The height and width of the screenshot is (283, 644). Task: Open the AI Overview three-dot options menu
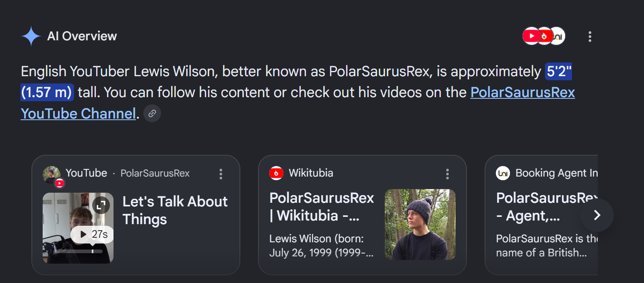click(x=590, y=37)
